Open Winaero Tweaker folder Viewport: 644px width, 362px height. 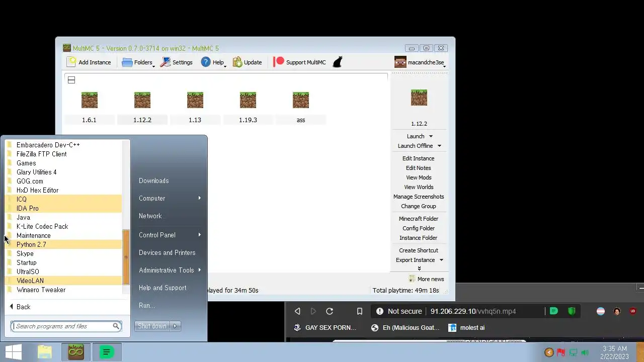pyautogui.click(x=63, y=290)
